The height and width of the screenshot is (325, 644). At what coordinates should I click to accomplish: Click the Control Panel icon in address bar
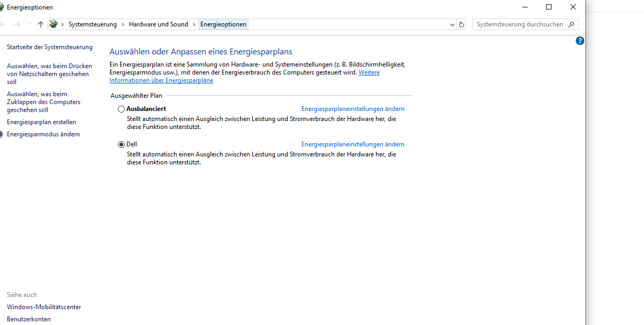coord(53,24)
